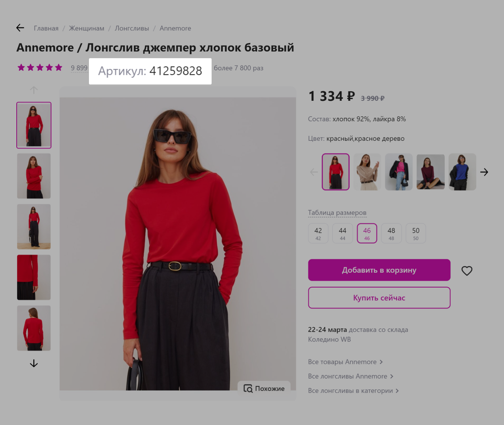Choose the beige color variant

367,172
